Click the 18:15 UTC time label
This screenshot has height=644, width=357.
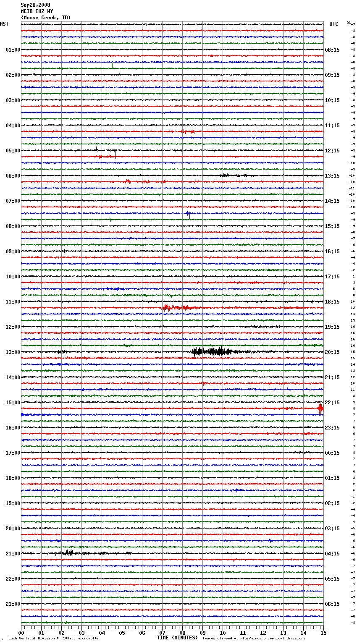click(332, 302)
